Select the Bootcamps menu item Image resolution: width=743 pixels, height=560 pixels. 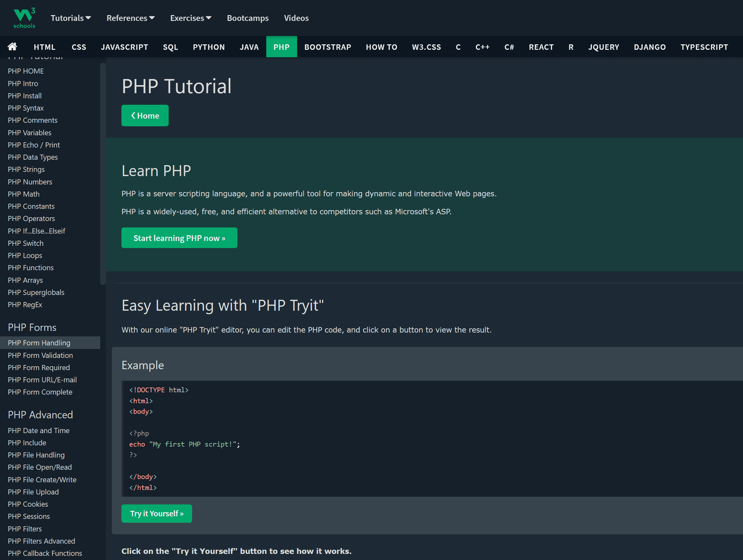point(248,18)
